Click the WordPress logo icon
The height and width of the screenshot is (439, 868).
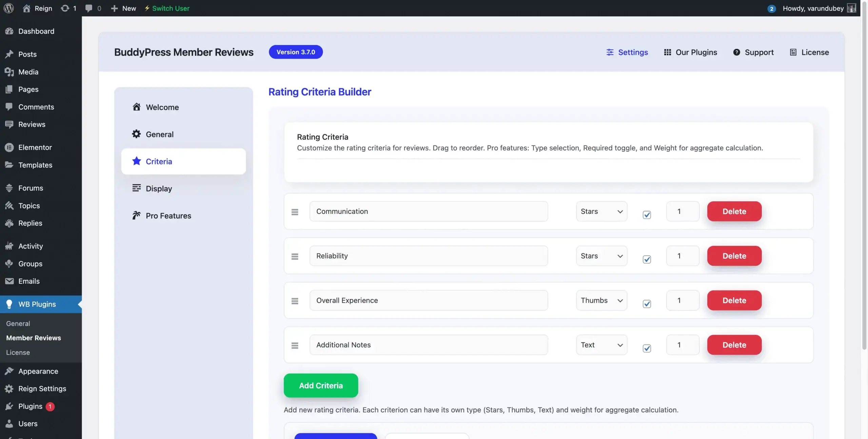point(8,8)
